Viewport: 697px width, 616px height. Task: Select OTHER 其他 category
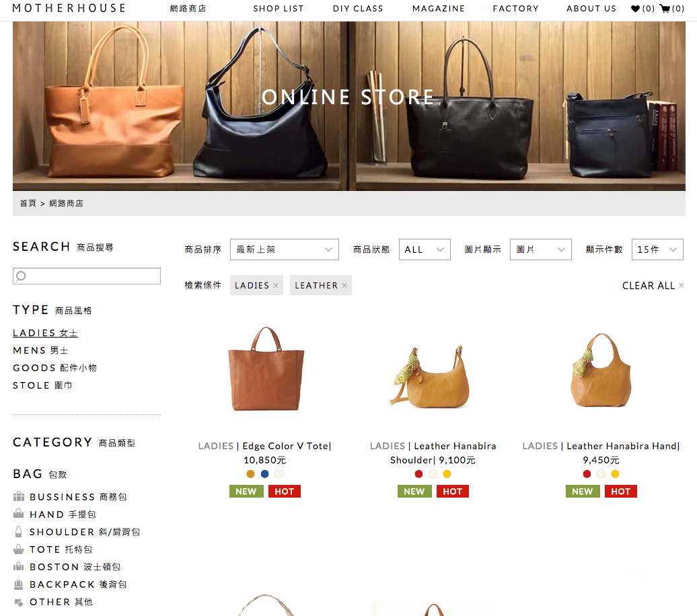(61, 602)
